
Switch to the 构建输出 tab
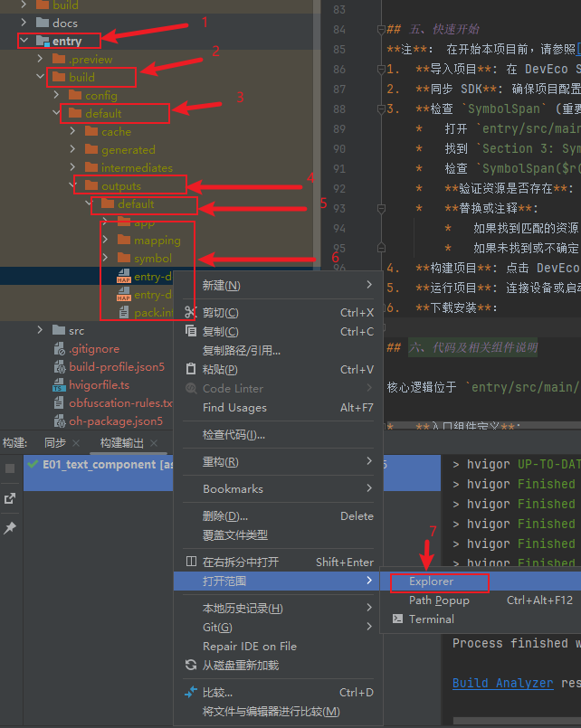(121, 443)
